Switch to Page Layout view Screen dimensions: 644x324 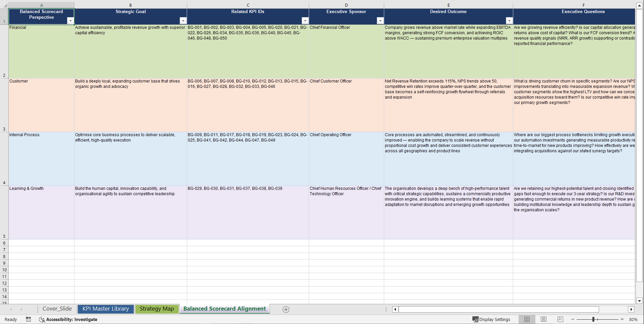coord(543,319)
